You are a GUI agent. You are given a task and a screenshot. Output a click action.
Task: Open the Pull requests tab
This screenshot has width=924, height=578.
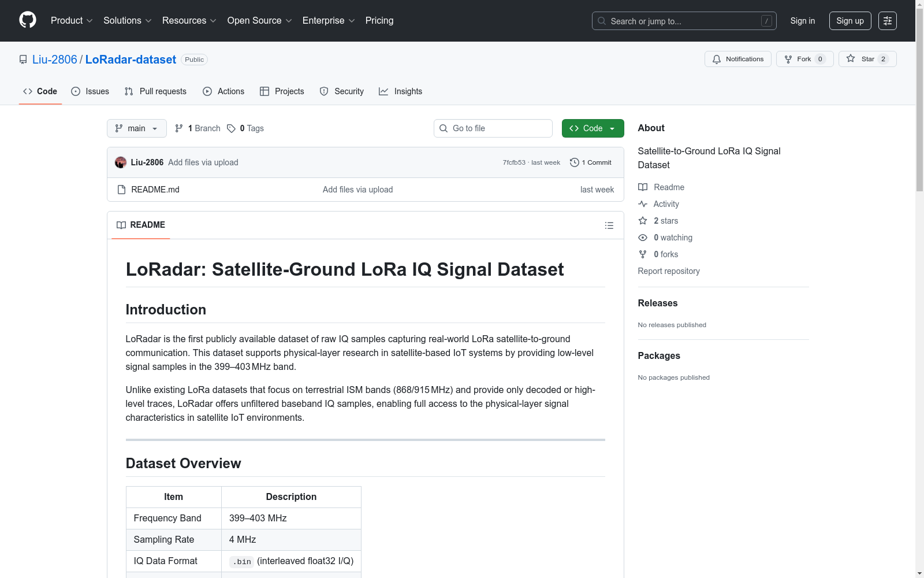pyautogui.click(x=155, y=91)
